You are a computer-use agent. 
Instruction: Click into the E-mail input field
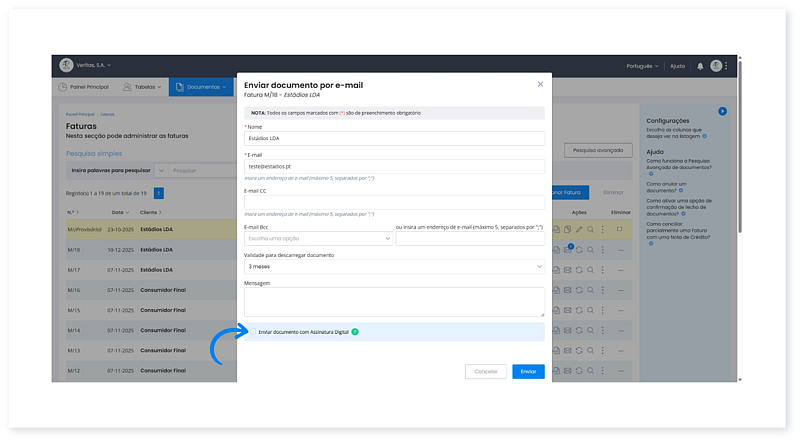click(394, 166)
